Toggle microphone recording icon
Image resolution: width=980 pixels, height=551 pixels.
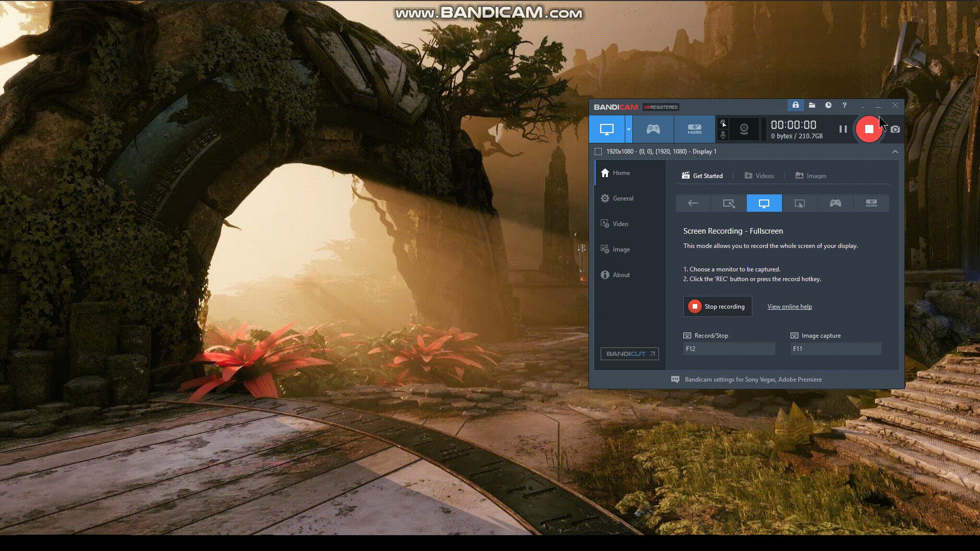pyautogui.click(x=723, y=135)
